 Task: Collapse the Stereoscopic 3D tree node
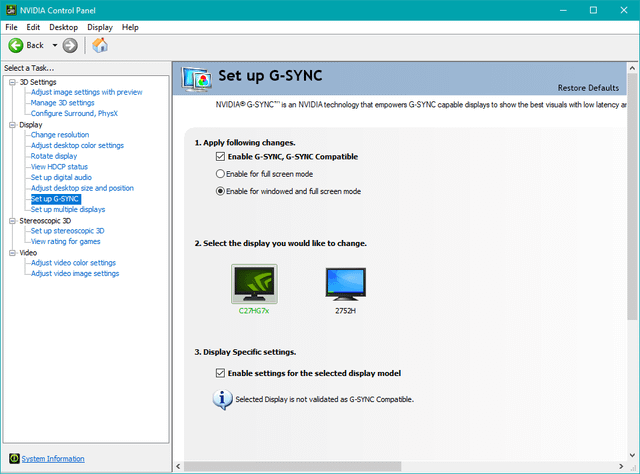[13, 220]
